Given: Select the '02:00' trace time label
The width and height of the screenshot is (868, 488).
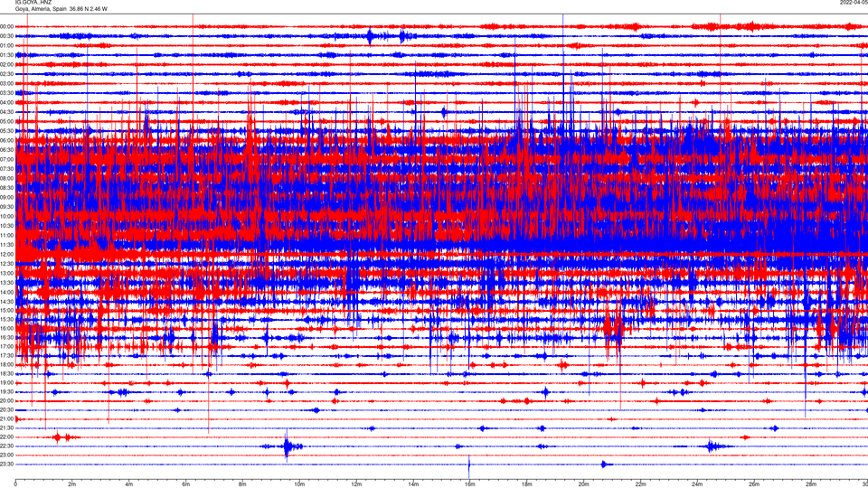Looking at the screenshot, I should point(6,65).
